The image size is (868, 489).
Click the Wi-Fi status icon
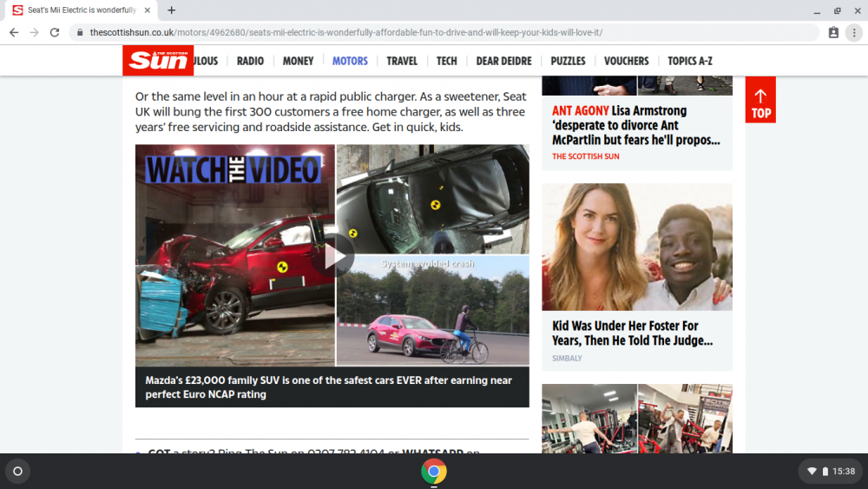812,472
